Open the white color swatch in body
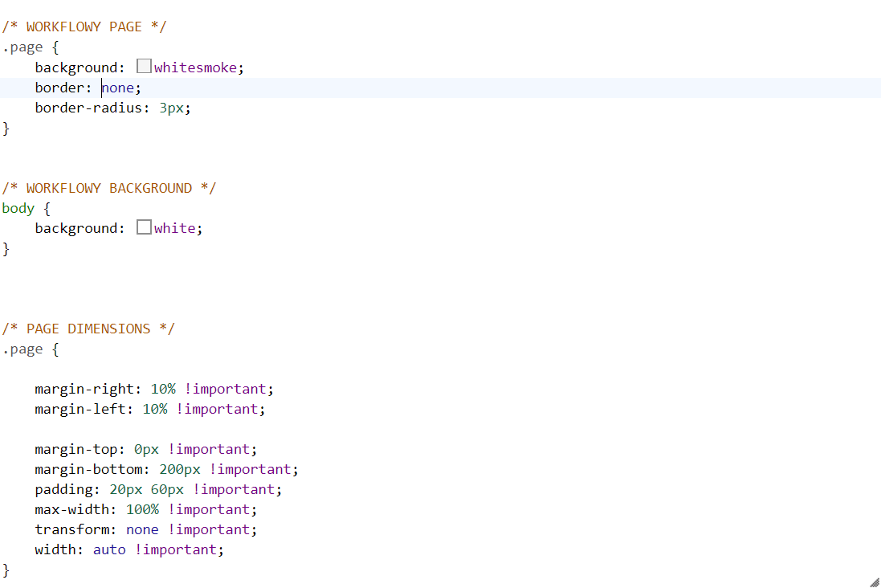The image size is (881, 588). (x=144, y=227)
